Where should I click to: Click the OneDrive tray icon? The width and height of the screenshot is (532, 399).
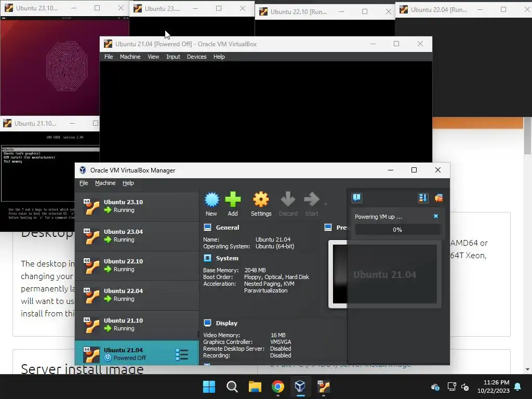435,387
